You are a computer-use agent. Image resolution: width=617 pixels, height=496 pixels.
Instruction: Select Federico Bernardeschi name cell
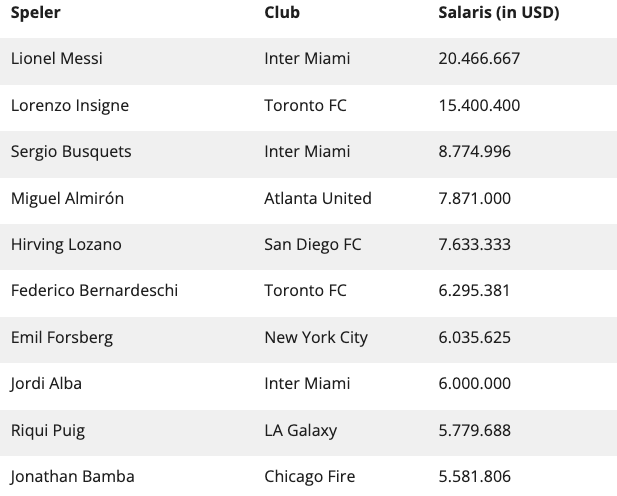click(94, 291)
